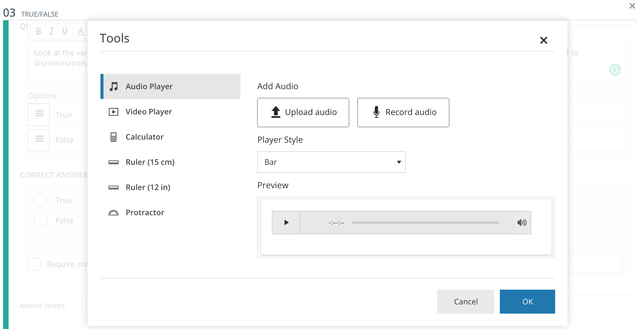Click the Calculator icon in tools list
This screenshot has width=644, height=329.
[113, 137]
